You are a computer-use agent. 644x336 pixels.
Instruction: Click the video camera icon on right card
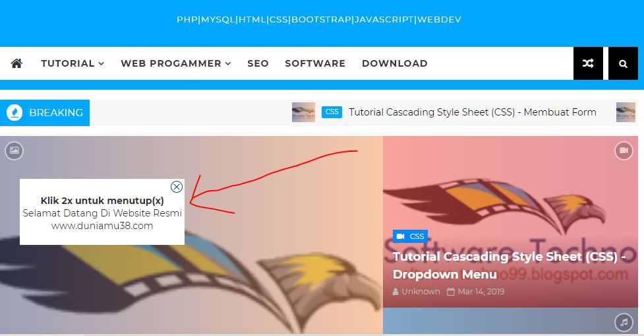click(x=624, y=151)
